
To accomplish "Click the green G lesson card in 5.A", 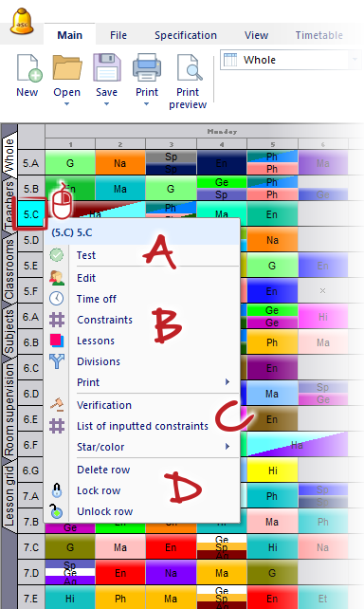I will click(x=70, y=163).
